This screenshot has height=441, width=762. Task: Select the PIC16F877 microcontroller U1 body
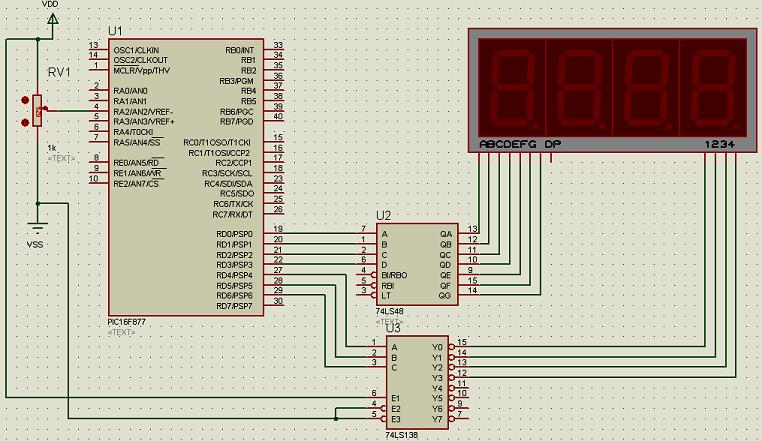point(188,180)
